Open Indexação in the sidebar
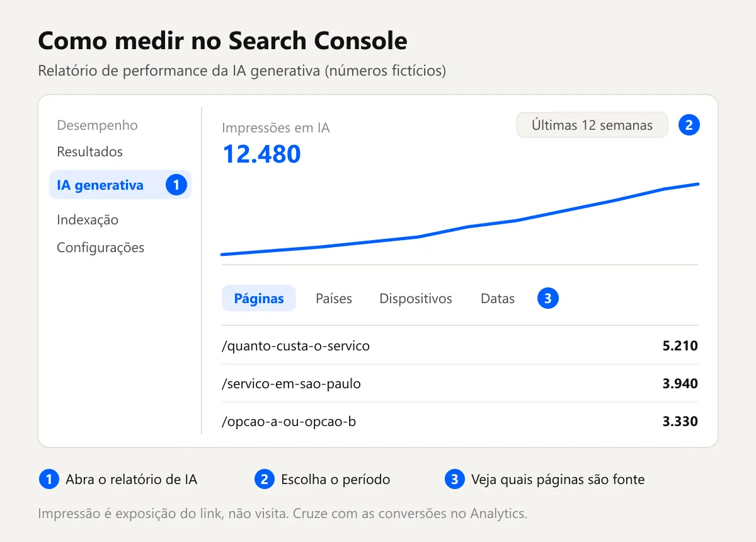 [x=88, y=220]
